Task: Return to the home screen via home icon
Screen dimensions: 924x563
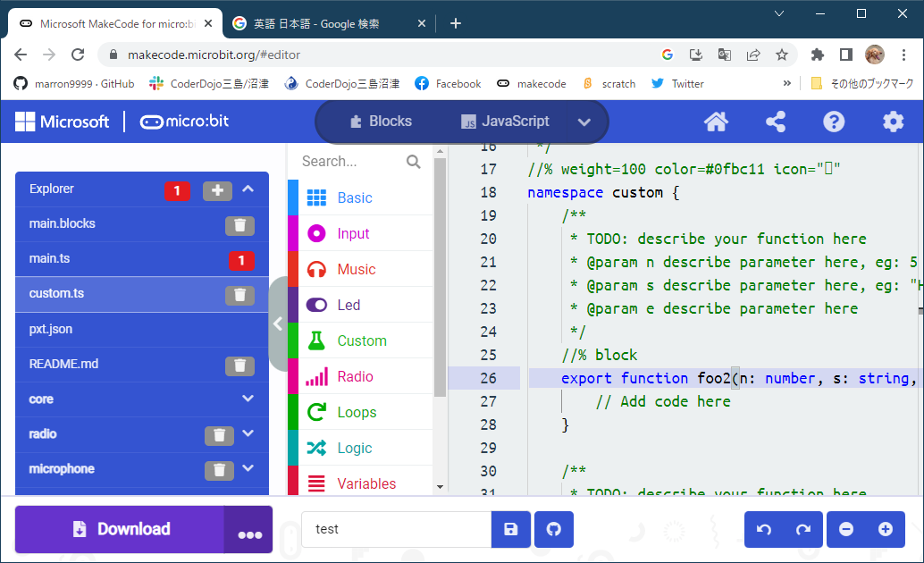Action: point(715,121)
